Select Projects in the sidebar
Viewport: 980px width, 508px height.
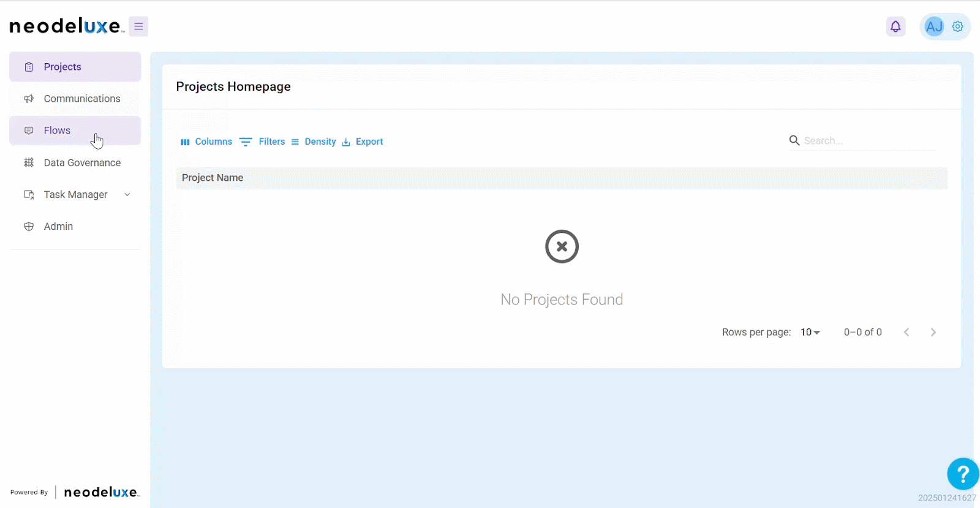(62, 67)
